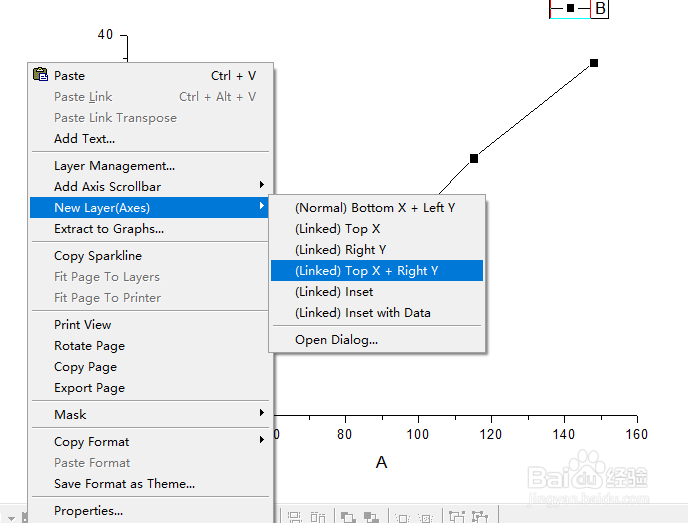Click the group objects toolbar icon
Viewport: 688px width, 523px height.
pos(457,517)
